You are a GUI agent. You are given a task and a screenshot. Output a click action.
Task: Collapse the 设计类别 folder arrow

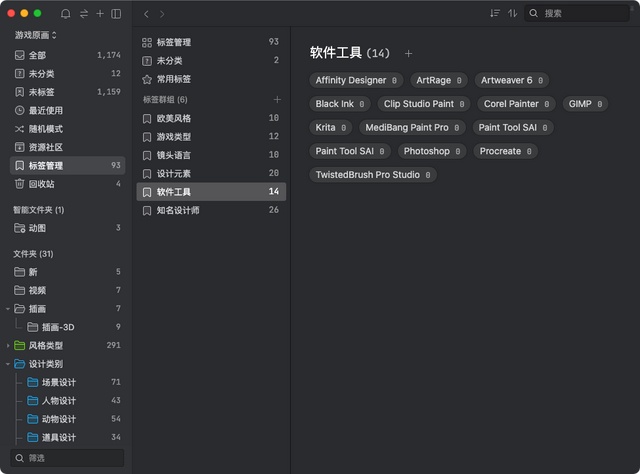pyautogui.click(x=8, y=364)
